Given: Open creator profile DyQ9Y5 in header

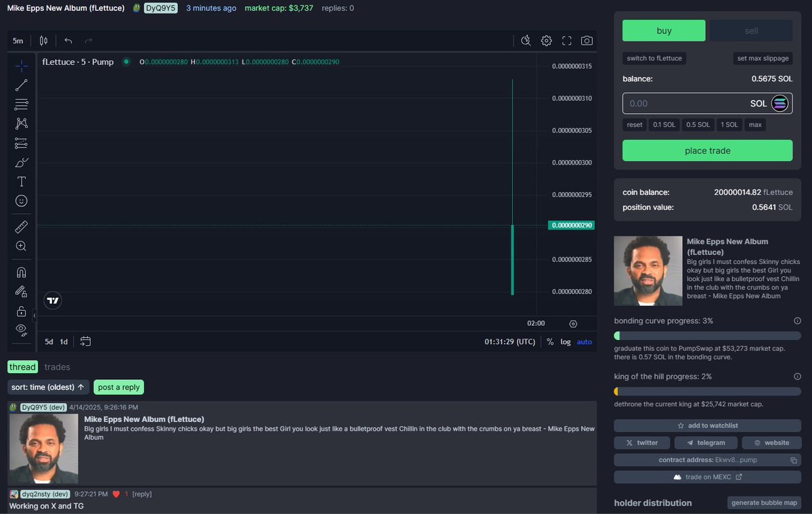Looking at the screenshot, I should (x=160, y=8).
